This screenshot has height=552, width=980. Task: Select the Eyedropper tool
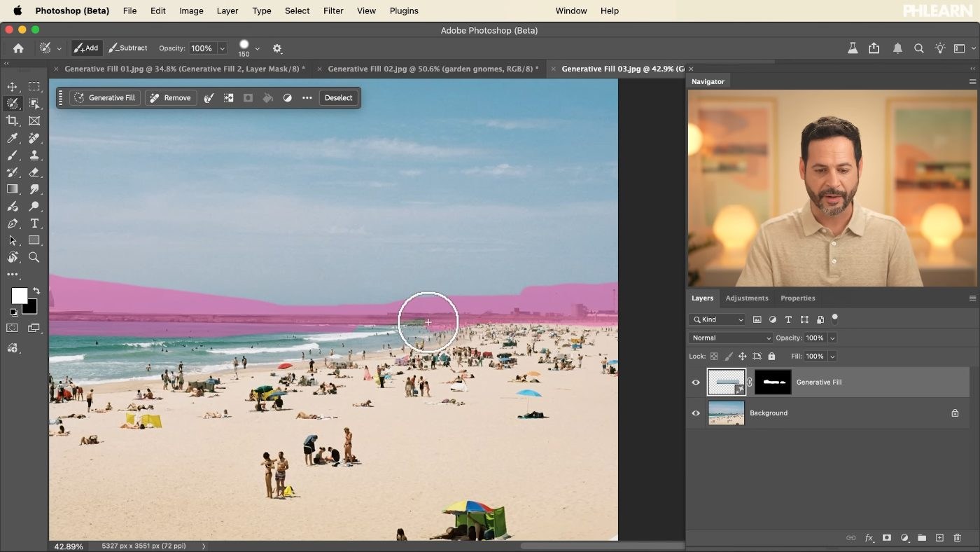pos(13,138)
